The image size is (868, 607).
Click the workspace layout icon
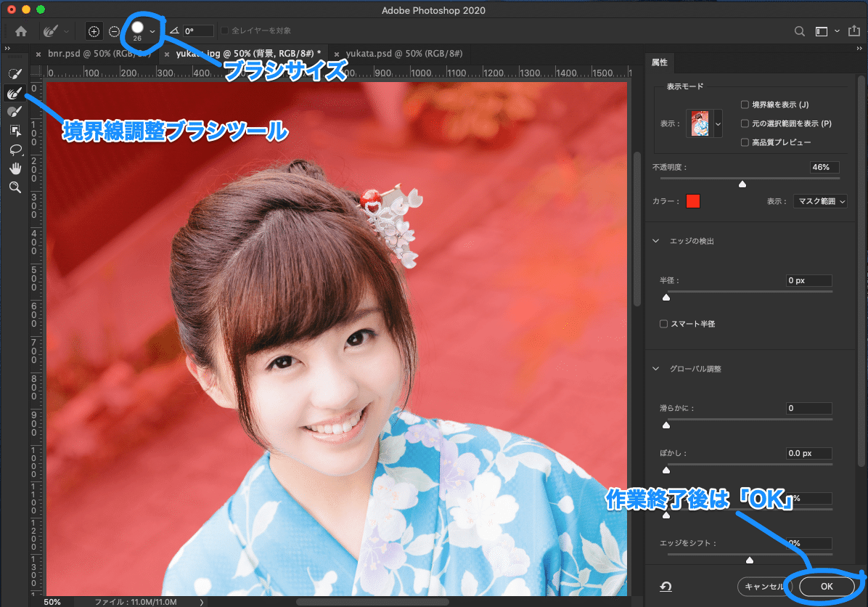click(x=822, y=31)
